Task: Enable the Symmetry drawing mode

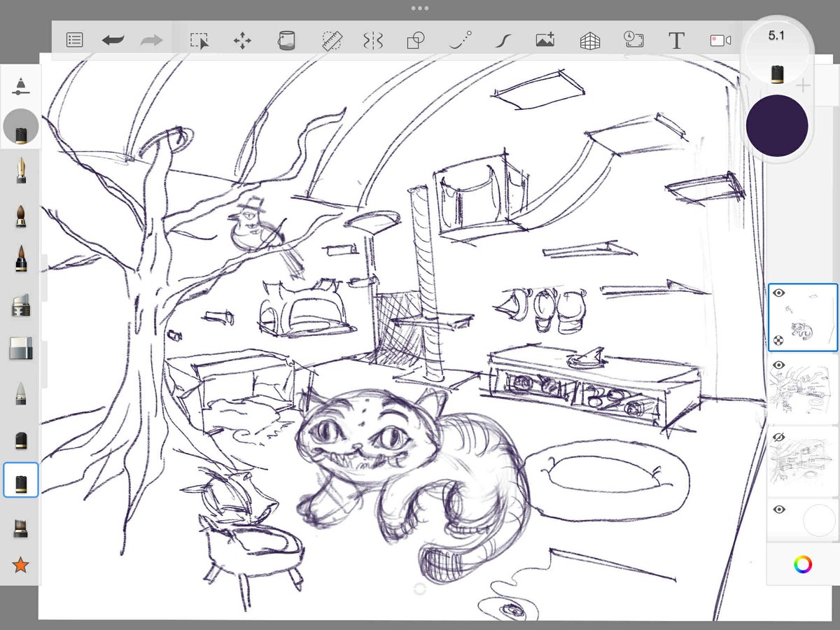Action: [373, 41]
